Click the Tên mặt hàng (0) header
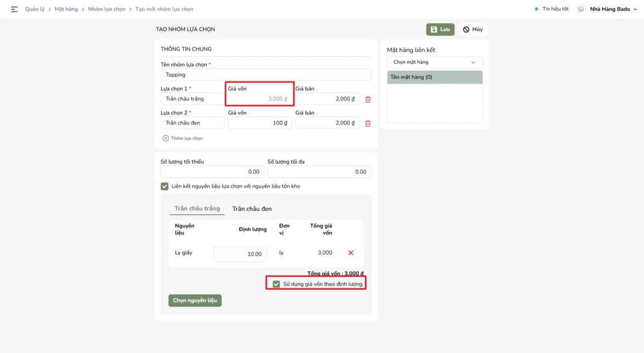644x353 pixels. 435,77
